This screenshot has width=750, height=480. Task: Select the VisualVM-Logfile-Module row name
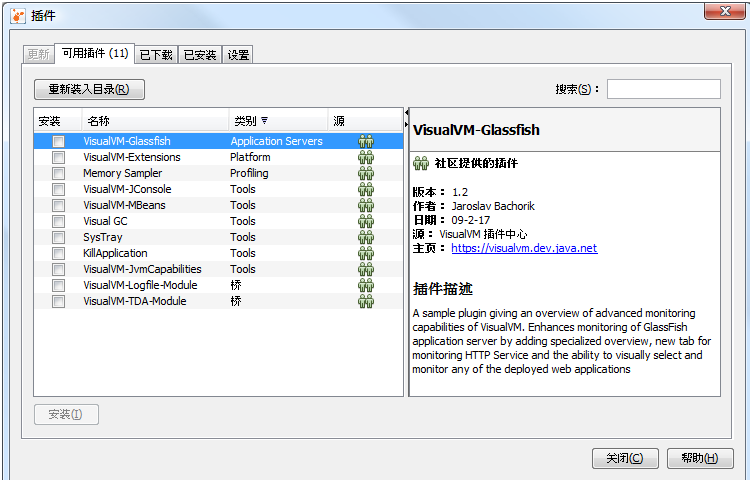[x=140, y=285]
